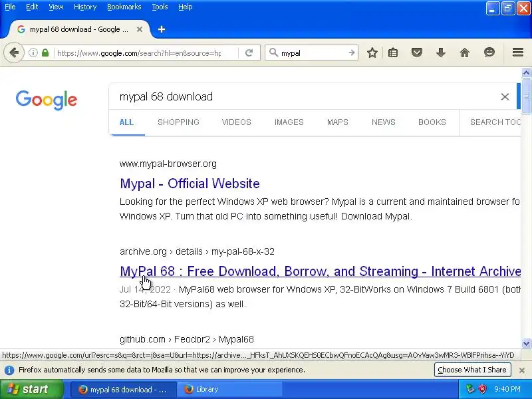The height and width of the screenshot is (399, 532).
Task: Open the Tools menu
Action: pos(160,7)
